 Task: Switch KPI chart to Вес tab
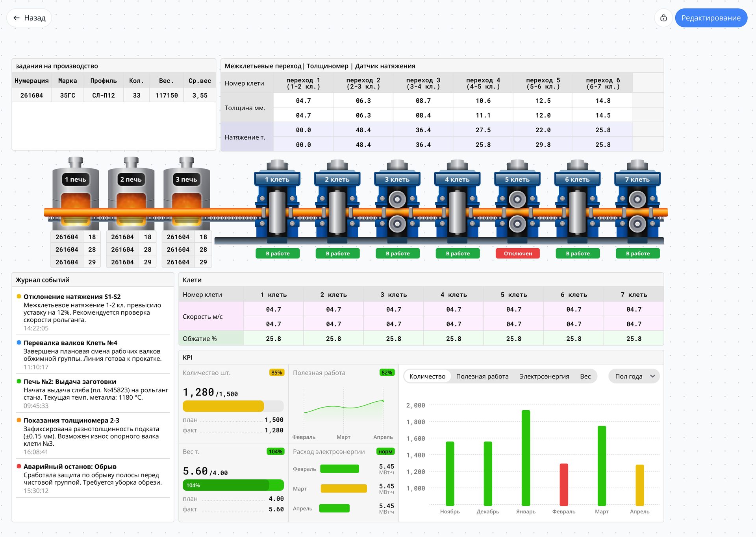click(586, 376)
